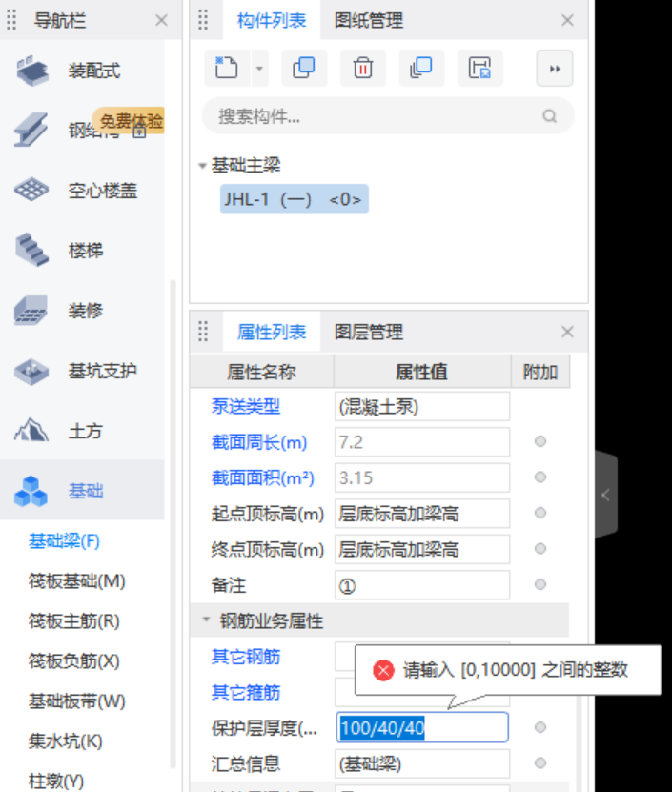Switch to the 图层管理 tab
This screenshot has height=792, width=672.
coord(369,332)
